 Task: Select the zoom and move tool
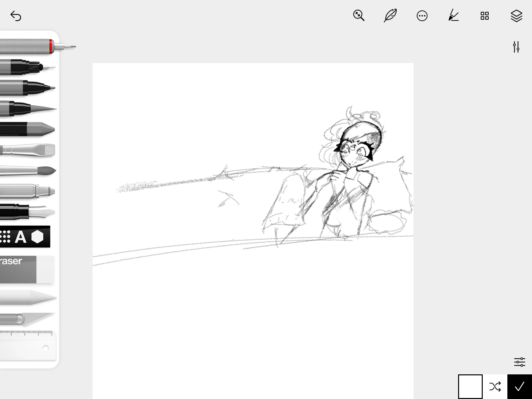point(359,16)
